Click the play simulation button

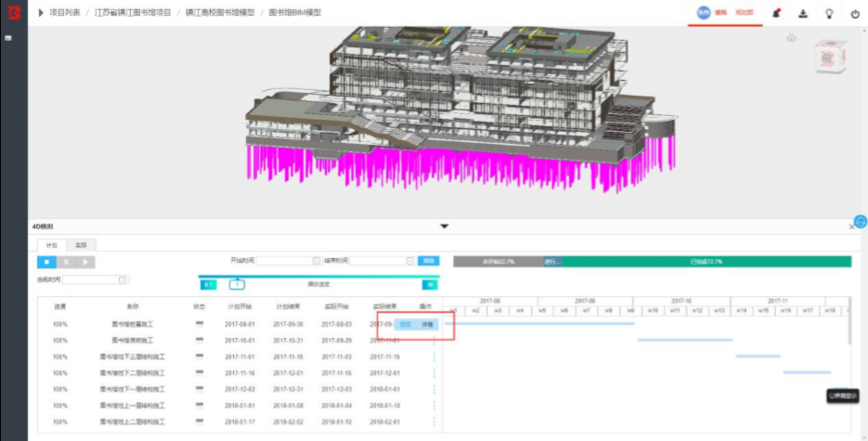85,262
